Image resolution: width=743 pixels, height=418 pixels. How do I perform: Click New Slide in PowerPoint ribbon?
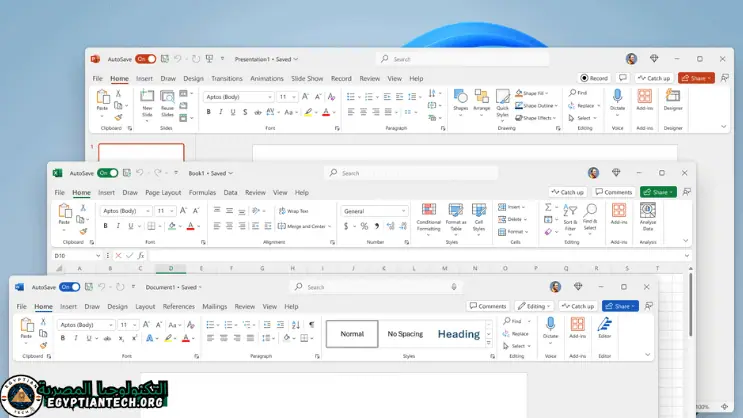[x=147, y=101]
